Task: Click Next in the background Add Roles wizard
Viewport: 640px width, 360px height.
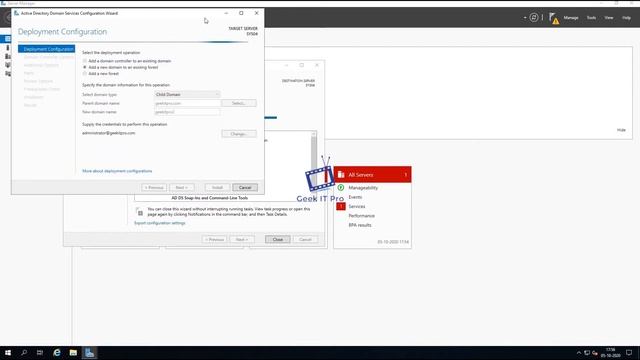Action: (x=242, y=240)
